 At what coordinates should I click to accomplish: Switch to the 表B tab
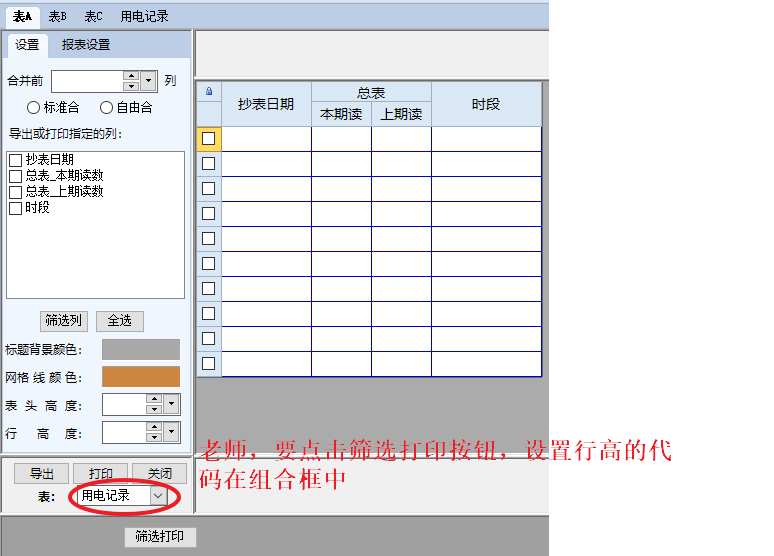pos(57,17)
